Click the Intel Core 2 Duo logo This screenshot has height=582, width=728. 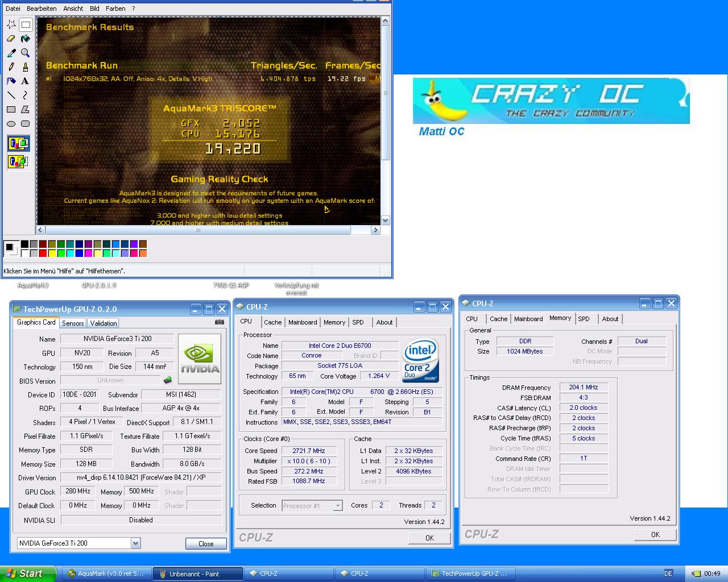[x=420, y=361]
